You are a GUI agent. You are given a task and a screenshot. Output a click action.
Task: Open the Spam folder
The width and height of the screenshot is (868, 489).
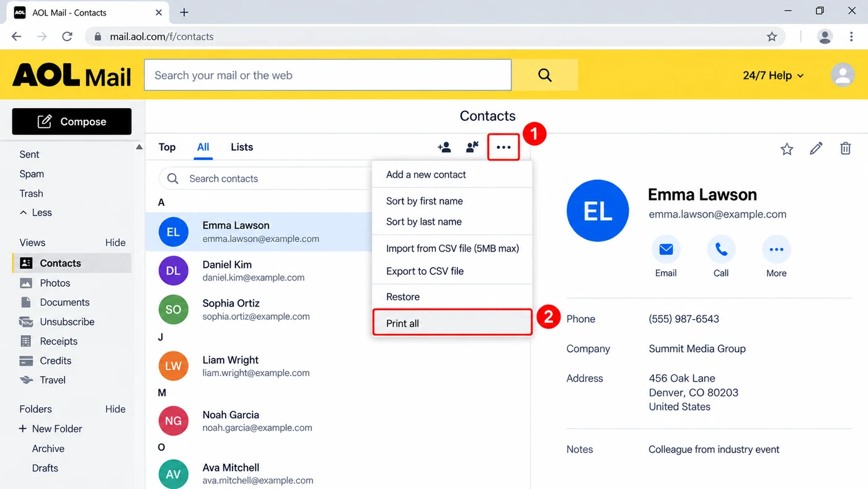tap(32, 174)
